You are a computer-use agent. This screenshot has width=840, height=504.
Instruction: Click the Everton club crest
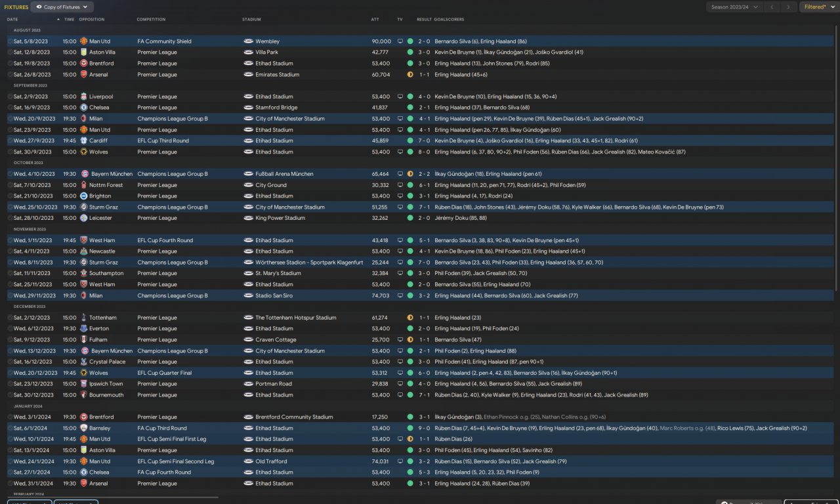(83, 329)
